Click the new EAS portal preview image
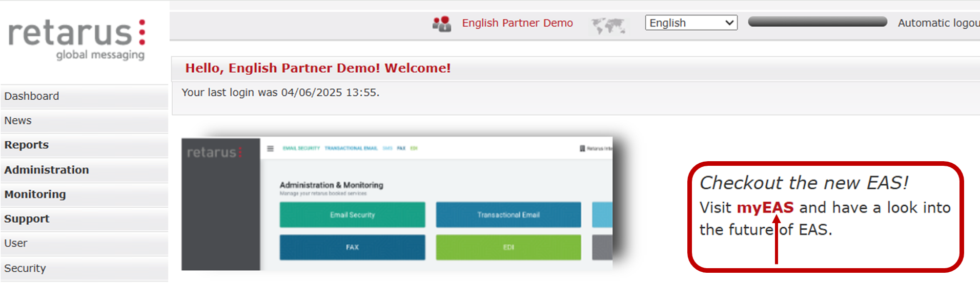The width and height of the screenshot is (980, 283). (x=397, y=204)
